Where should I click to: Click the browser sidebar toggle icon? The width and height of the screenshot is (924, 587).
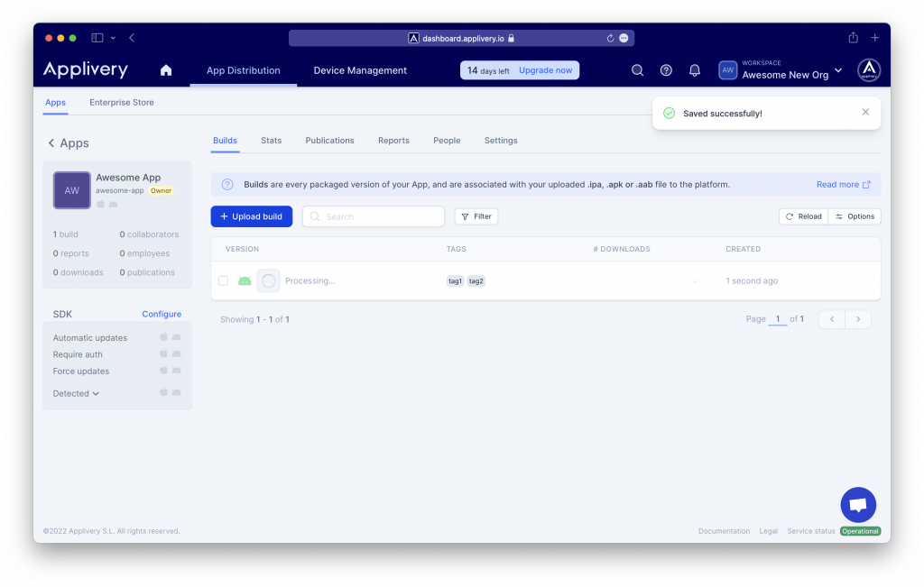coord(97,38)
